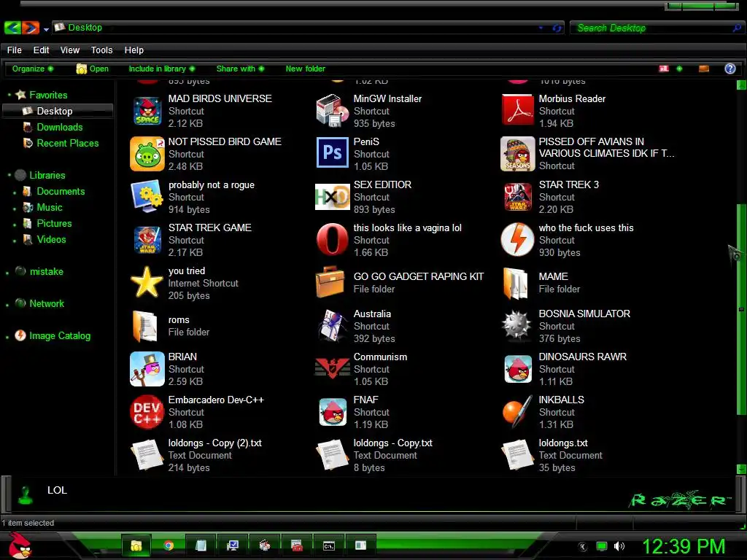Open Music library in sidebar
The height and width of the screenshot is (560, 747).
[x=50, y=207]
